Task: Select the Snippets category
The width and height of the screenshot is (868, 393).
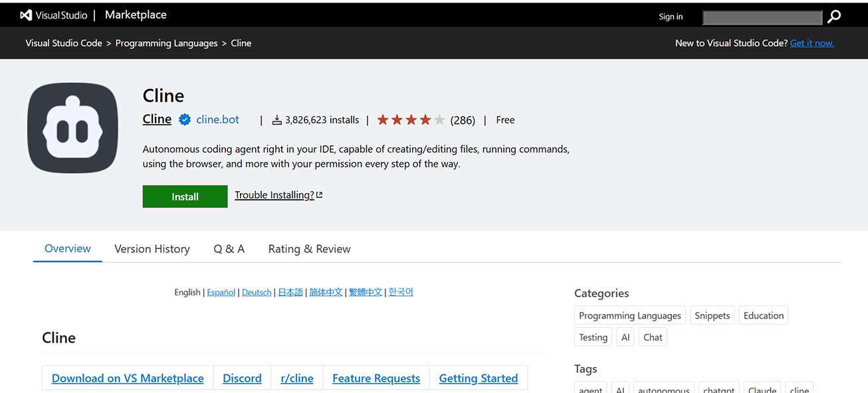Action: tap(712, 316)
